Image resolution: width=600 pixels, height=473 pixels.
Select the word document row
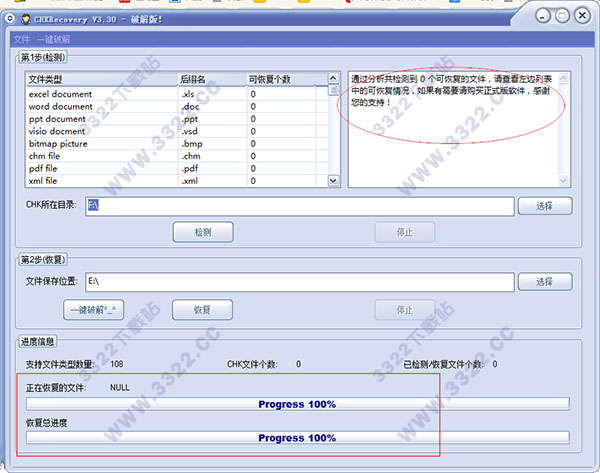[x=177, y=106]
